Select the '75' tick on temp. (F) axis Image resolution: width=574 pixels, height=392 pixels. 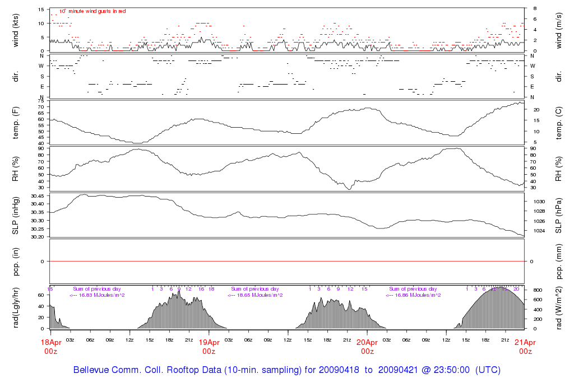pyautogui.click(x=41, y=101)
